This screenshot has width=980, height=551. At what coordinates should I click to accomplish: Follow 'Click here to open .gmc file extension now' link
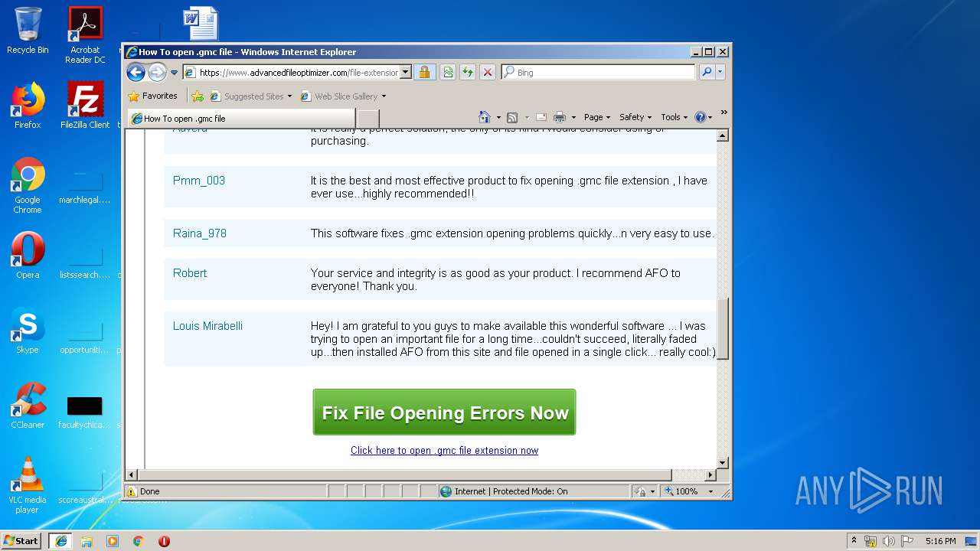[444, 451]
